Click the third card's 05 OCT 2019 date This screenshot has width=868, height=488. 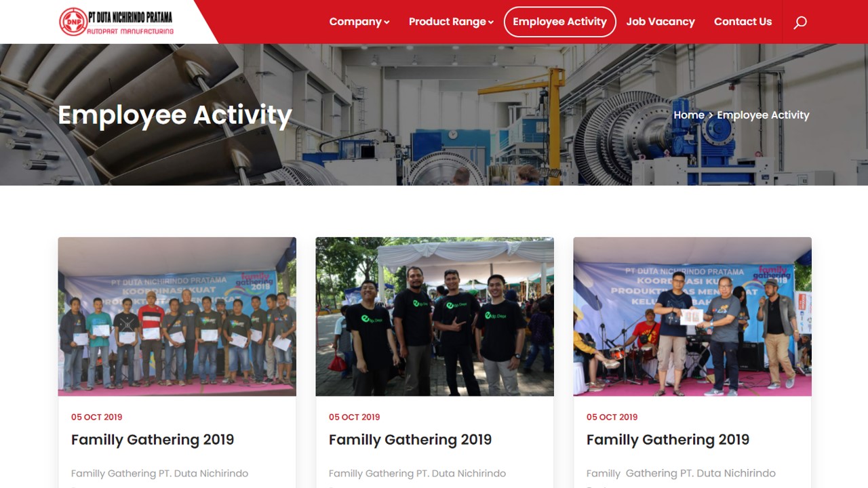click(612, 417)
